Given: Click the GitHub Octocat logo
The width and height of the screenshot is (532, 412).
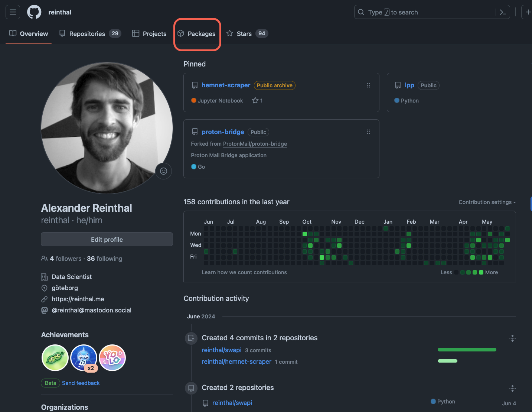Looking at the screenshot, I should point(34,12).
